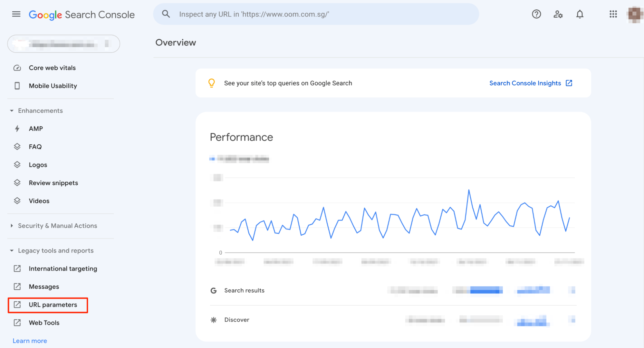The height and width of the screenshot is (348, 644).
Task: Click the Overview page title
Action: [x=176, y=42]
